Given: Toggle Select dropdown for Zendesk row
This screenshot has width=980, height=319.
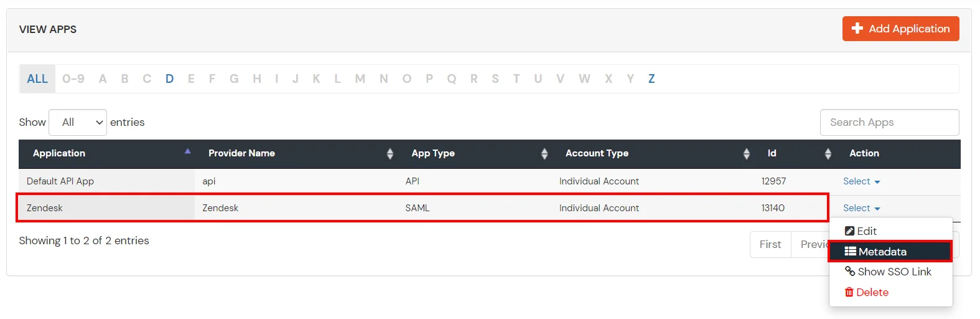Looking at the screenshot, I should (x=861, y=208).
